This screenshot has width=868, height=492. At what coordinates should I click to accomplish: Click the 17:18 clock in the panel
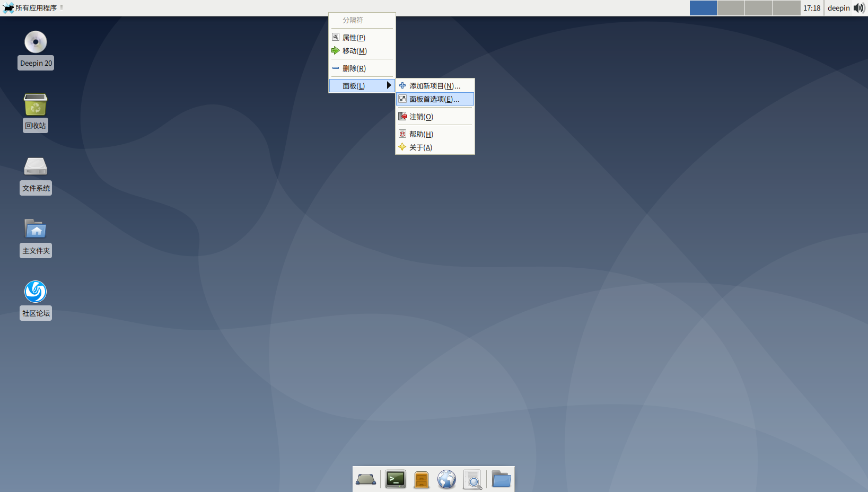[812, 8]
